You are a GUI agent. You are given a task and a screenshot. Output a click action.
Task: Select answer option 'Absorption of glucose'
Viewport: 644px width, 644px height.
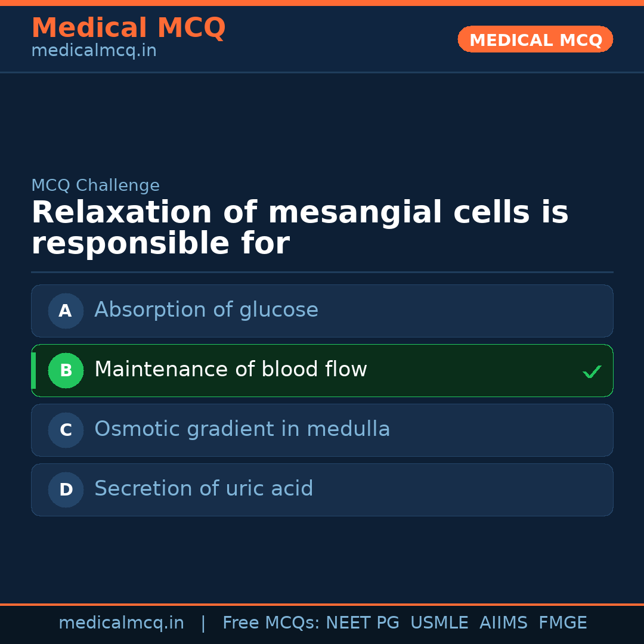[206, 310]
